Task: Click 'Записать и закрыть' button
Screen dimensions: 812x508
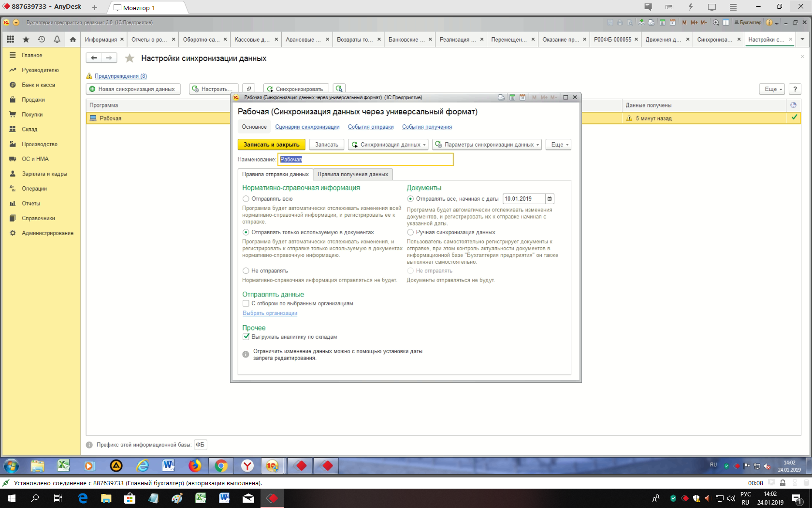Action: click(x=272, y=145)
